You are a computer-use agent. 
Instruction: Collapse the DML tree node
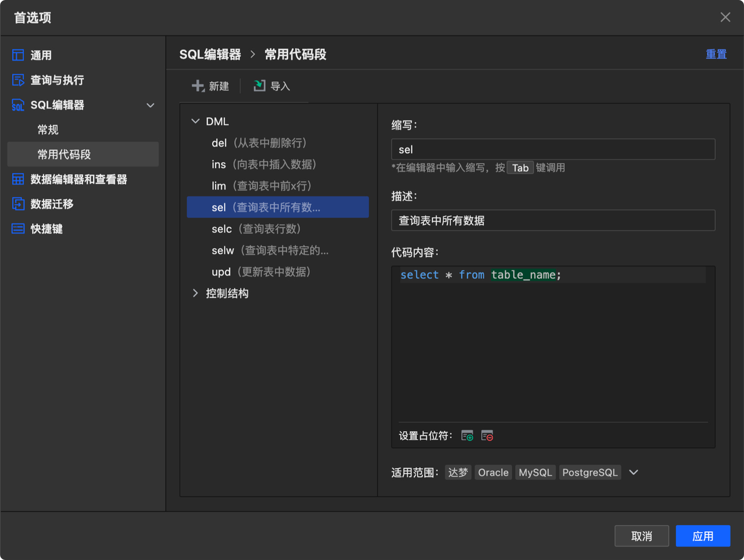196,121
